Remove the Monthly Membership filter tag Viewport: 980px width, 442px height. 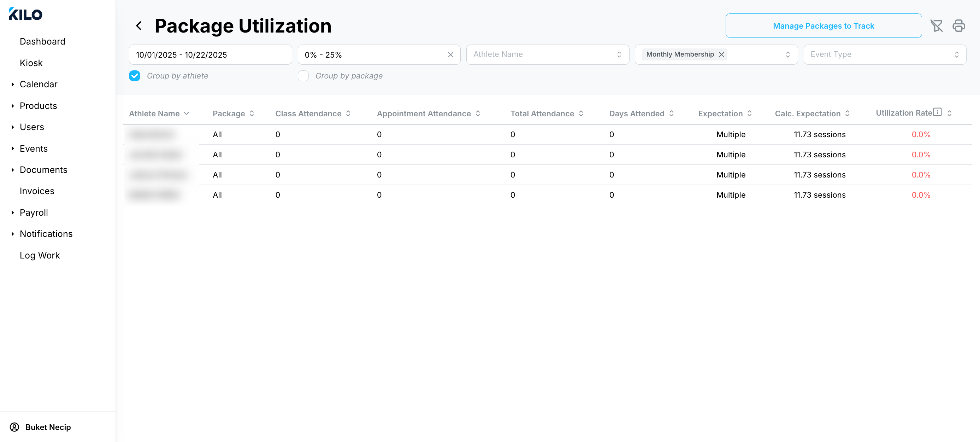721,54
